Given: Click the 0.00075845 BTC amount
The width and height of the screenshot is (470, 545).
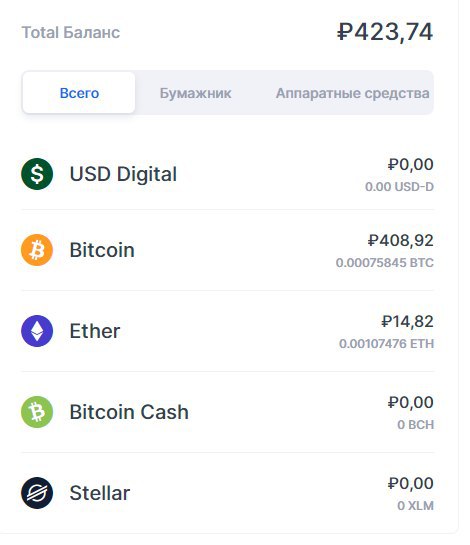Looking at the screenshot, I should click(x=385, y=263).
